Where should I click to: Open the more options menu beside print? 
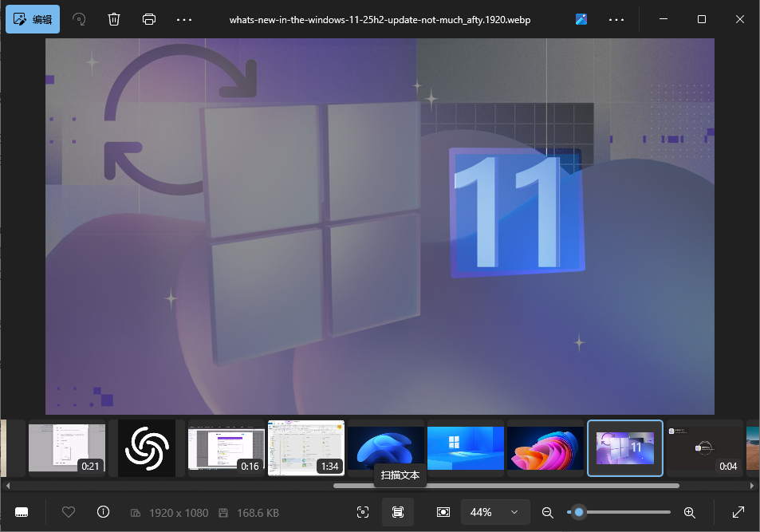pyautogui.click(x=184, y=19)
